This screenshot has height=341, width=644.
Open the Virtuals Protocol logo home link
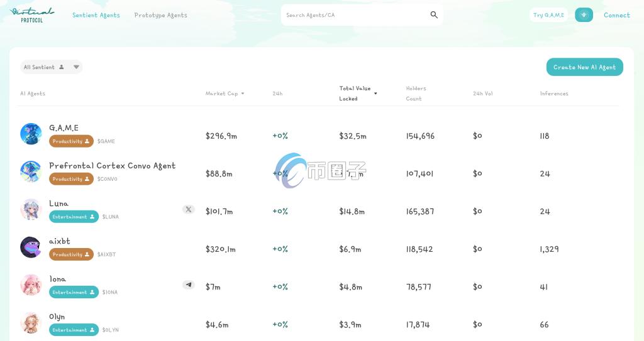(x=31, y=15)
